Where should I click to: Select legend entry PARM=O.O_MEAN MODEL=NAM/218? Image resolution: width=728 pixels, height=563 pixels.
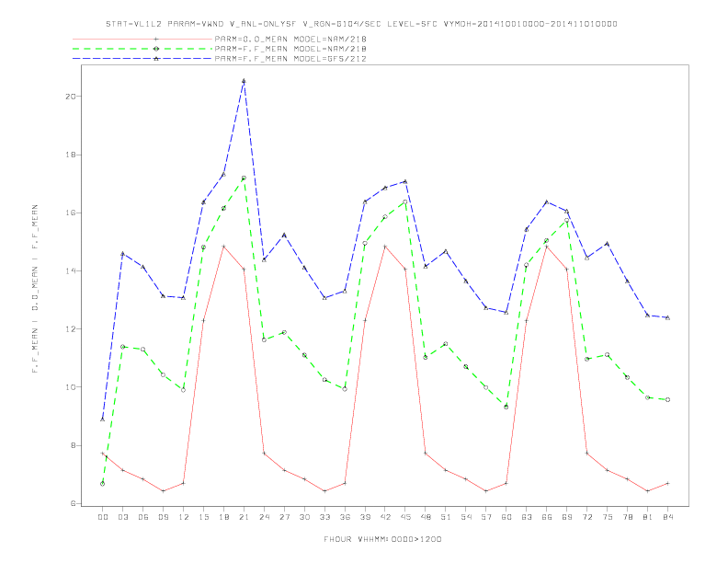tap(290, 39)
